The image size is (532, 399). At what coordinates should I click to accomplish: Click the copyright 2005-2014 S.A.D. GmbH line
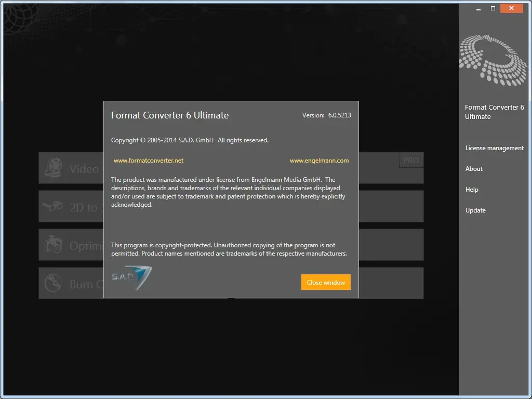(190, 140)
